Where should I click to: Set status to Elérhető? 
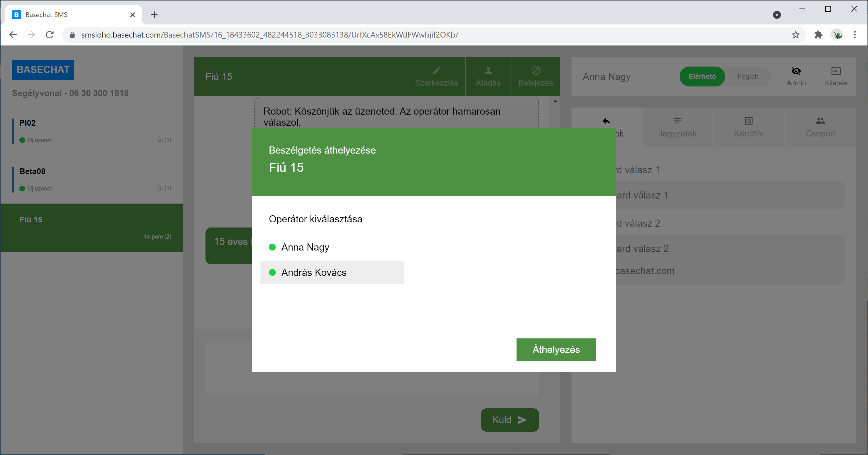click(702, 76)
